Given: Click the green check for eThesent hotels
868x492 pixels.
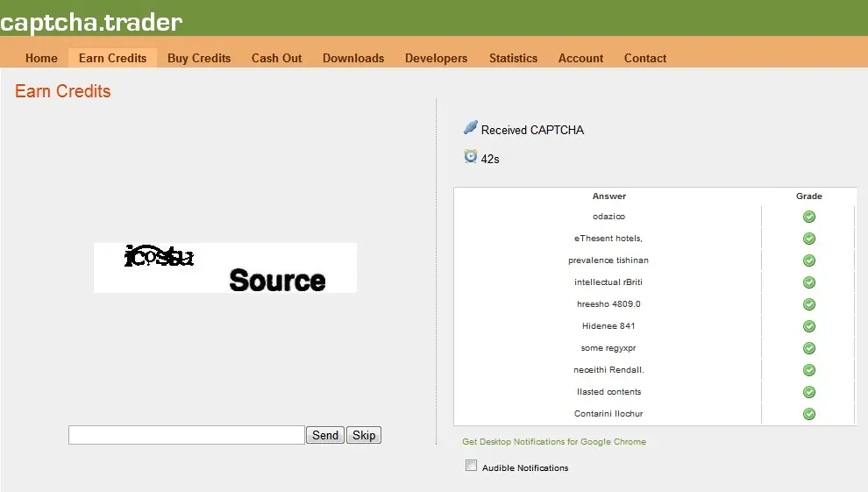Looking at the screenshot, I should coord(808,239).
